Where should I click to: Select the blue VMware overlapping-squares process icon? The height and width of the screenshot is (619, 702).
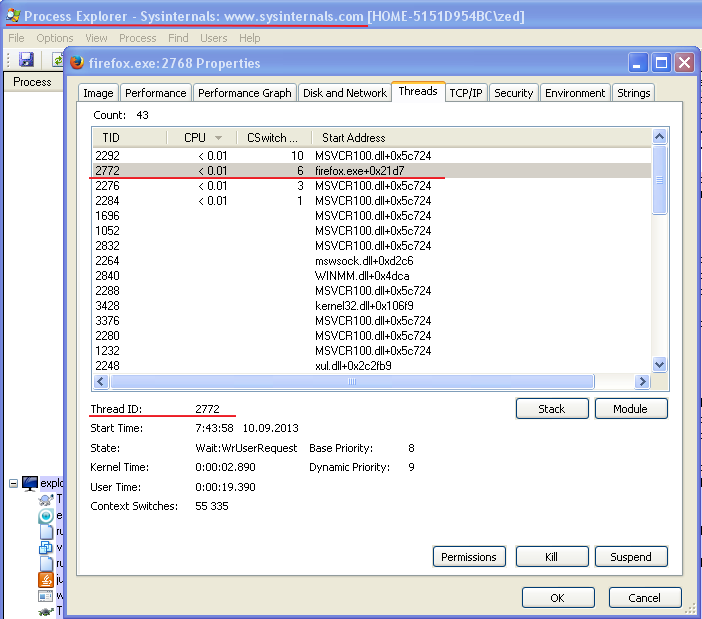point(45,548)
